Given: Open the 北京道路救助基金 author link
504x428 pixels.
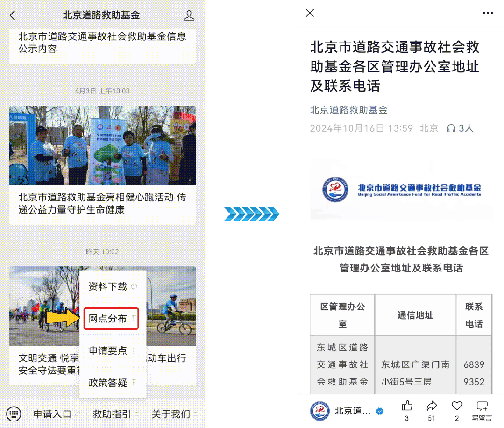Looking at the screenshot, I should point(349,110).
